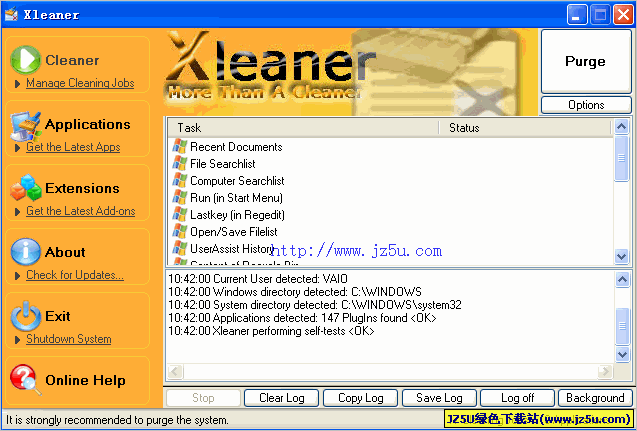Open the Options button

coord(586,105)
